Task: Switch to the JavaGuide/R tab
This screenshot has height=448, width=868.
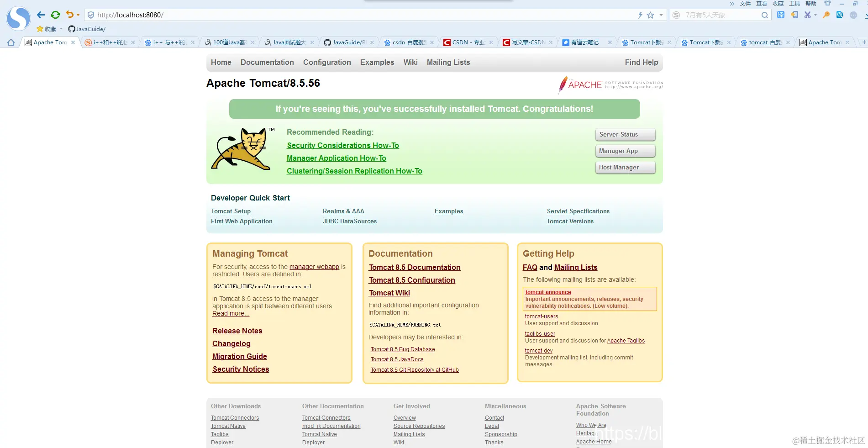Action: coord(349,42)
